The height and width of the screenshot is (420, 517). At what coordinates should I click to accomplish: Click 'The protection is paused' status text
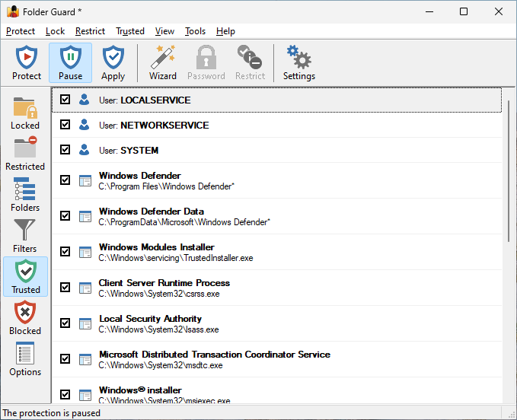pos(52,412)
